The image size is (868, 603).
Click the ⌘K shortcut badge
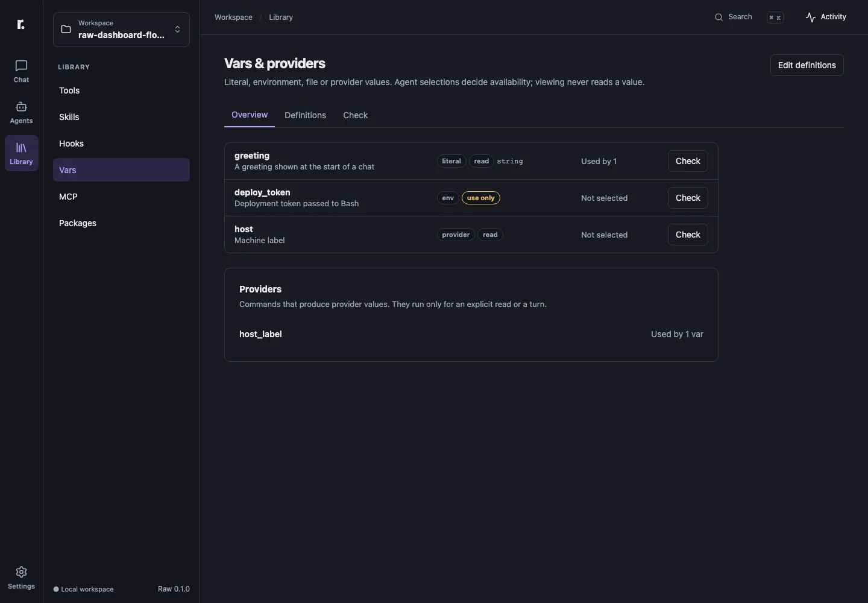pos(775,17)
